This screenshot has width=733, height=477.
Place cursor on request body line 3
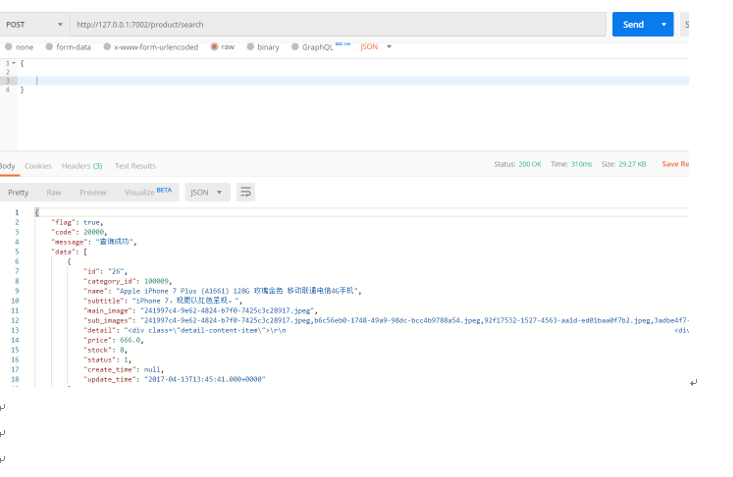tap(353, 80)
